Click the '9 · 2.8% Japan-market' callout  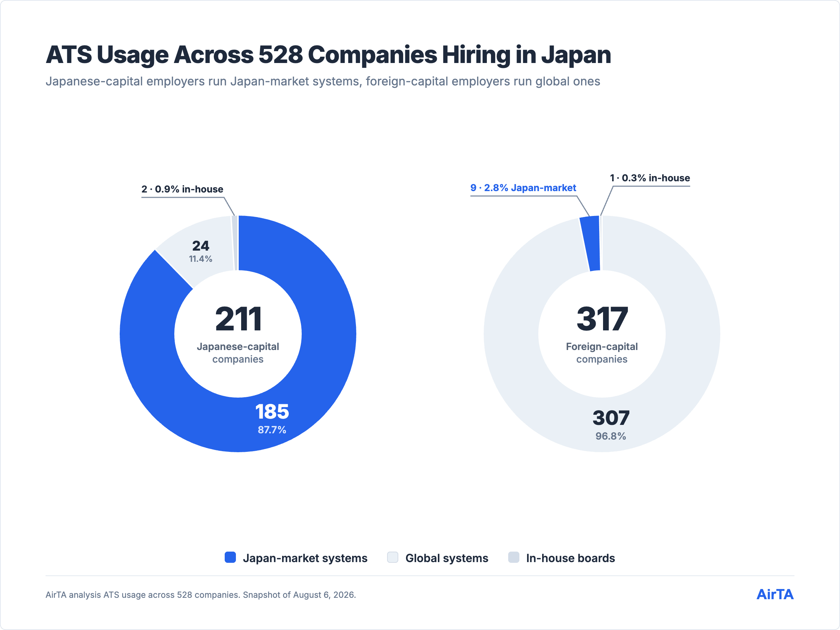[523, 188]
